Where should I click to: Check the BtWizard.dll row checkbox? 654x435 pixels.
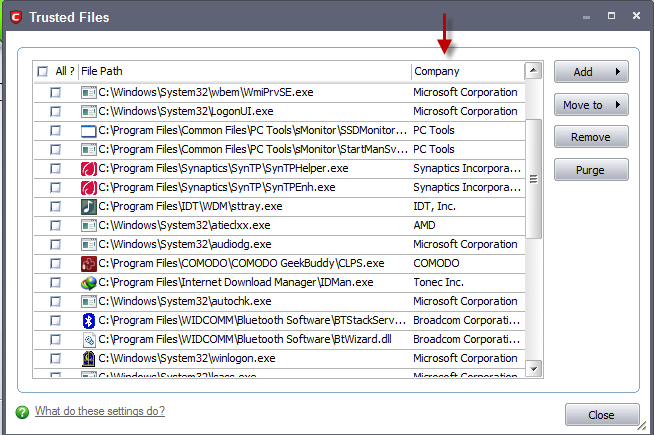(55, 339)
